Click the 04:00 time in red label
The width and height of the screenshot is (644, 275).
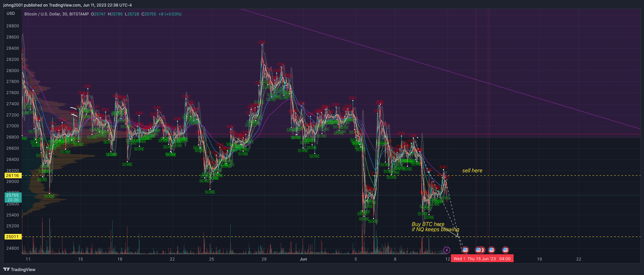(505, 259)
